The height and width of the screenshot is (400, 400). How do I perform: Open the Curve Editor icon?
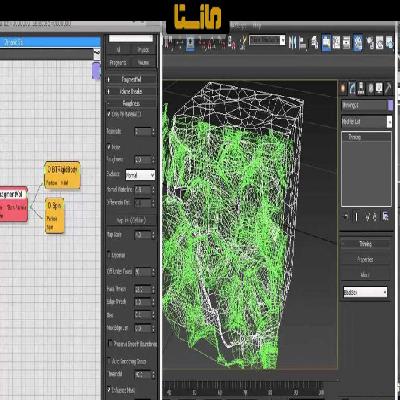tap(337, 43)
